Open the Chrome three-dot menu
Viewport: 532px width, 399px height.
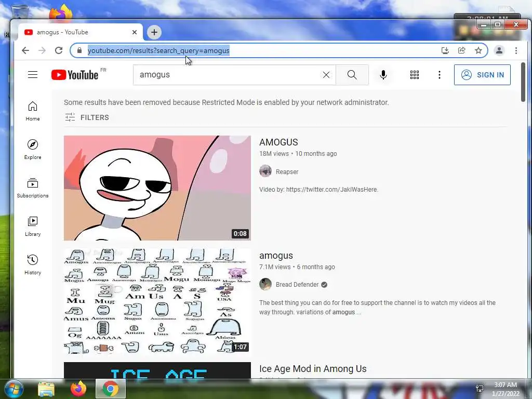pyautogui.click(x=516, y=50)
